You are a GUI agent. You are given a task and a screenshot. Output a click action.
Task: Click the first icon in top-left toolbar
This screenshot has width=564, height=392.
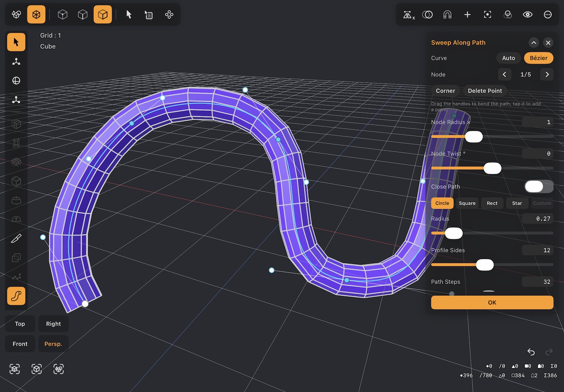pos(16,15)
